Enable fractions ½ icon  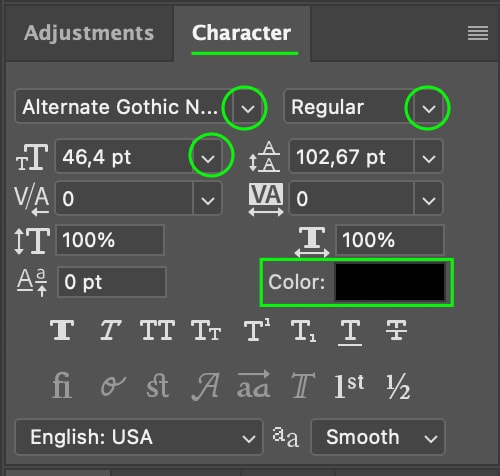(x=398, y=386)
